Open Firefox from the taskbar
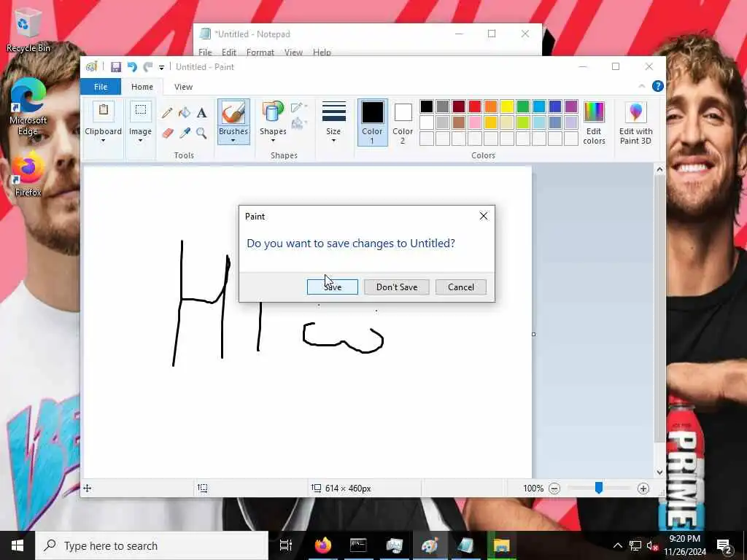 [322, 545]
